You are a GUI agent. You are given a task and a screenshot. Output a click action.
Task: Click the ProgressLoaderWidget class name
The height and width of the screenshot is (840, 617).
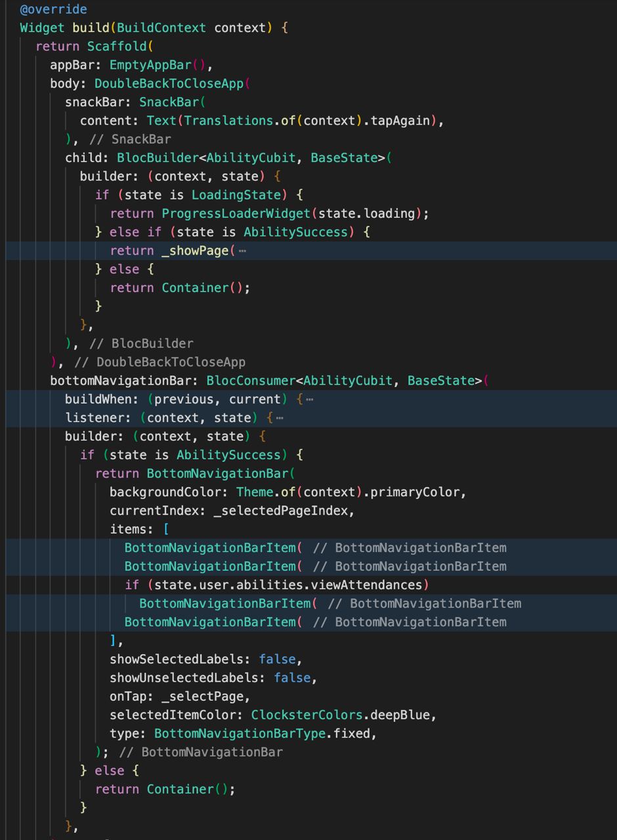[236, 213]
